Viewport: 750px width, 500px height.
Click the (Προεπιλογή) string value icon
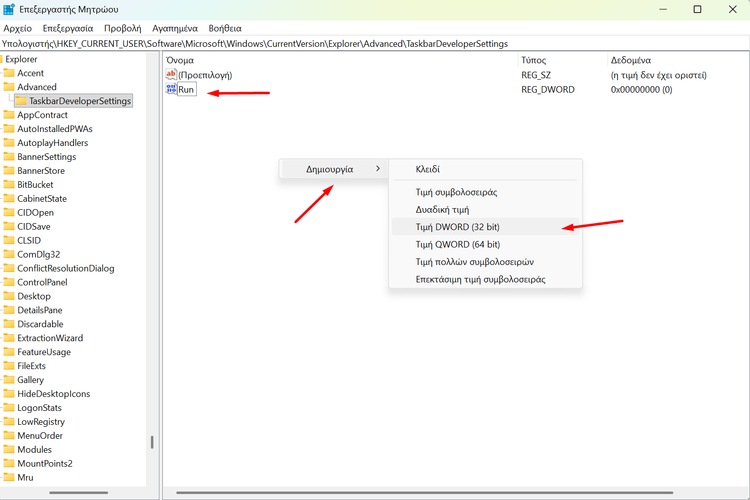(171, 75)
